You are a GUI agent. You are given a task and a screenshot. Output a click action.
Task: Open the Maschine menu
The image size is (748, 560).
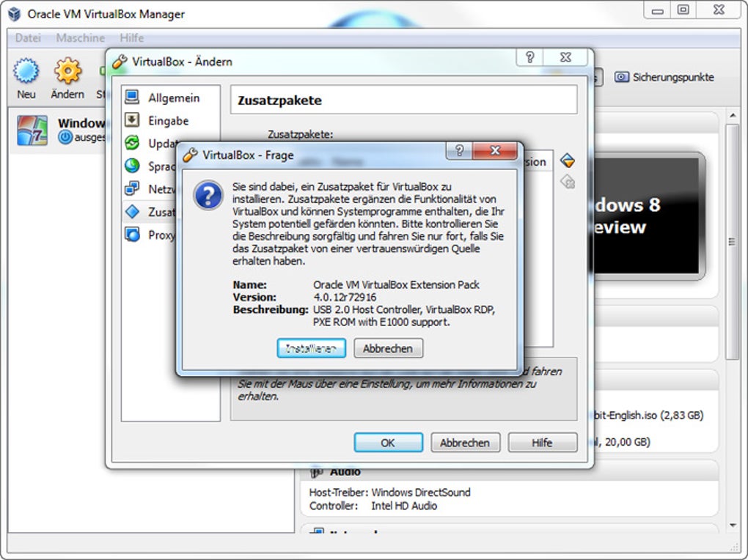(x=80, y=37)
